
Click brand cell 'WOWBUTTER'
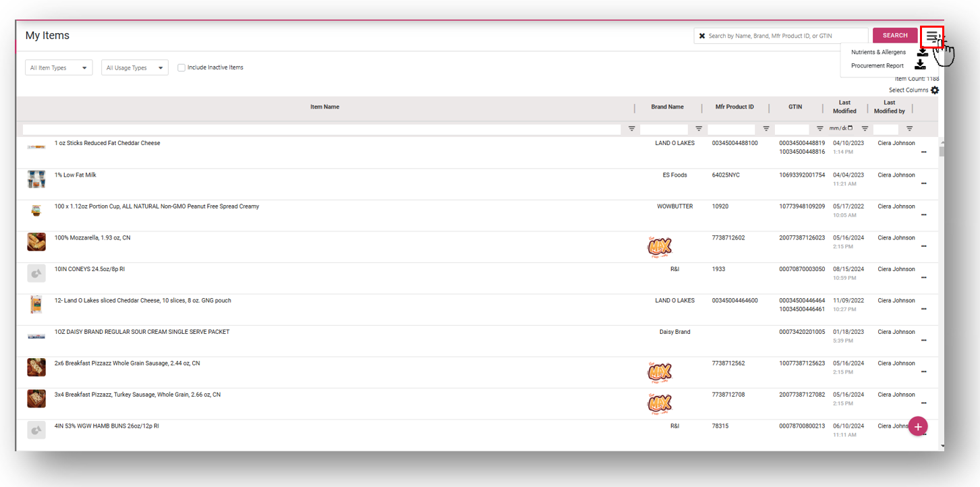675,206
